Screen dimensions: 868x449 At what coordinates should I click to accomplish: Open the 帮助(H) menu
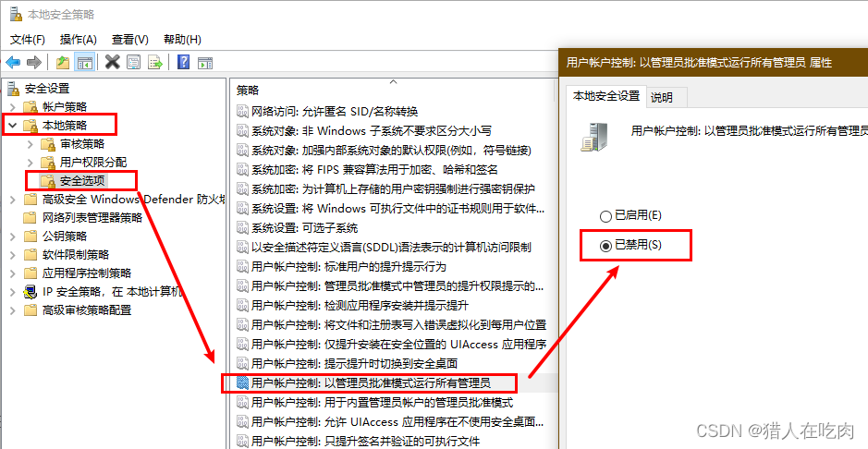(182, 39)
